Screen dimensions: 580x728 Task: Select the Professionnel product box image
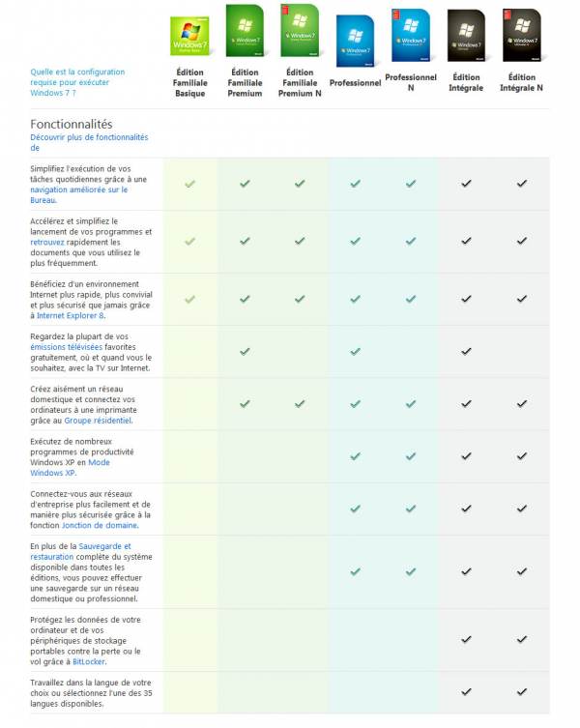click(355, 41)
